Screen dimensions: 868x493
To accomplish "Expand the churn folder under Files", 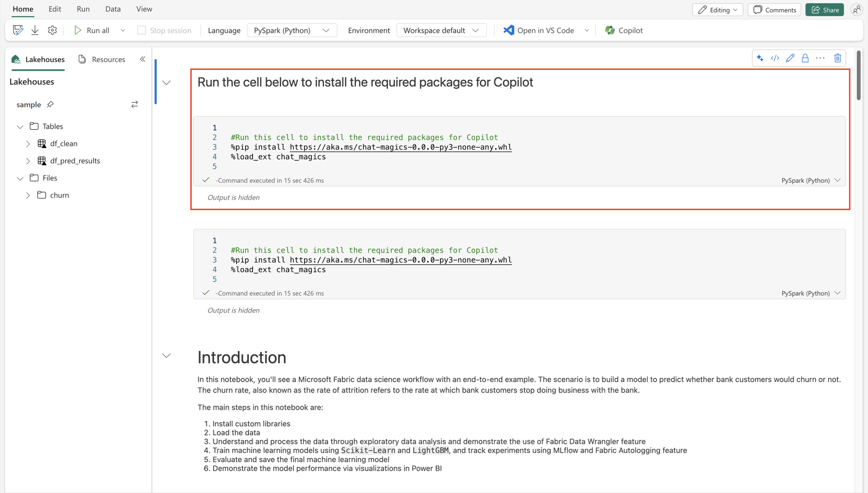I will [x=28, y=195].
